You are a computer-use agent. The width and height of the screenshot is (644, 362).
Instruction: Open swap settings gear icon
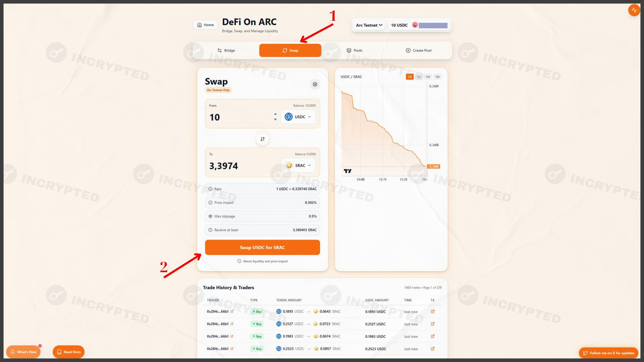point(315,84)
